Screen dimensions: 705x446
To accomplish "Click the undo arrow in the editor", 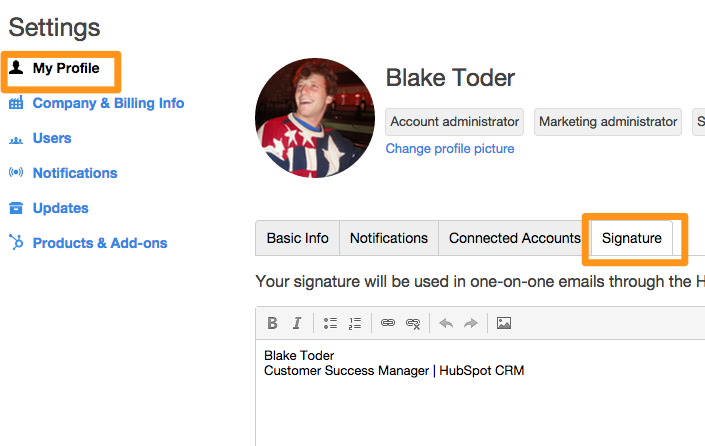I will coord(446,323).
